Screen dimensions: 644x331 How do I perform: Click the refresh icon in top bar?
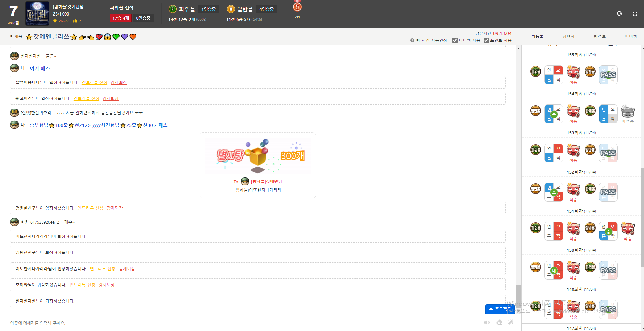point(619,13)
